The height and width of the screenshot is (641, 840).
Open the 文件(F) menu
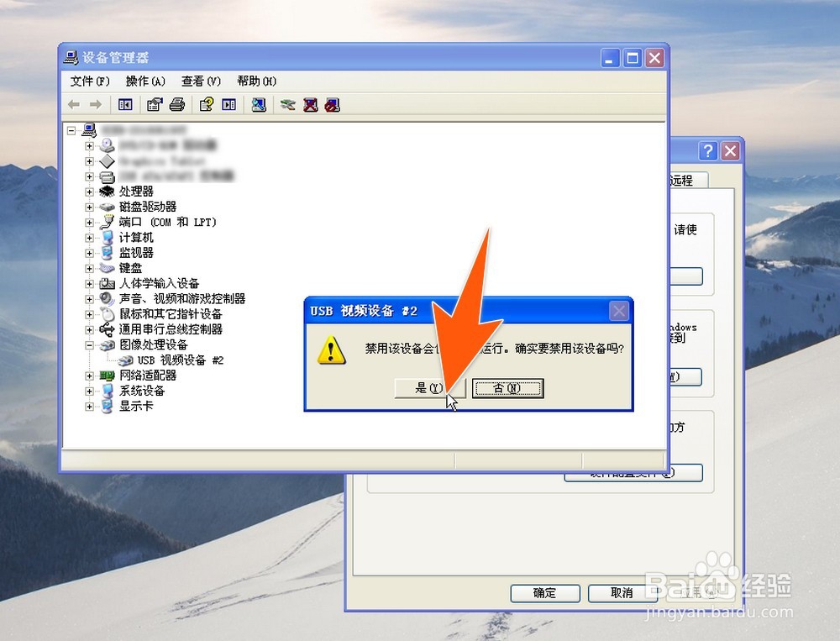coord(90,81)
